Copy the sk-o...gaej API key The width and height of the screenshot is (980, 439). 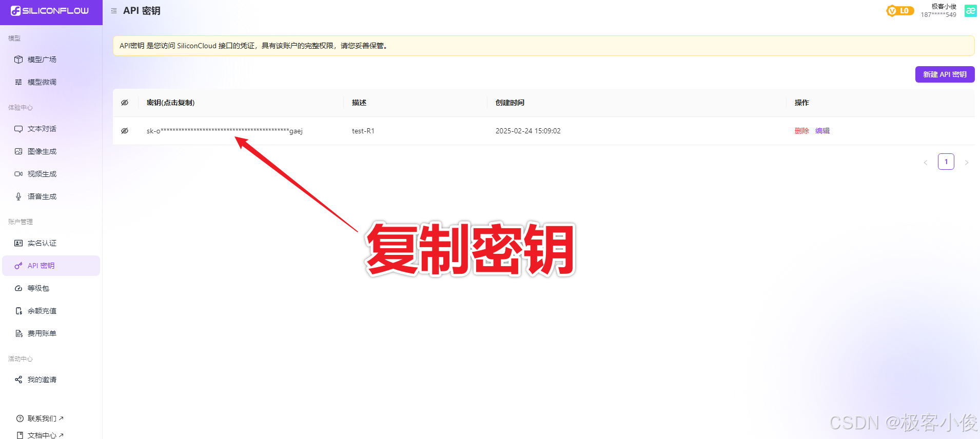(x=224, y=131)
